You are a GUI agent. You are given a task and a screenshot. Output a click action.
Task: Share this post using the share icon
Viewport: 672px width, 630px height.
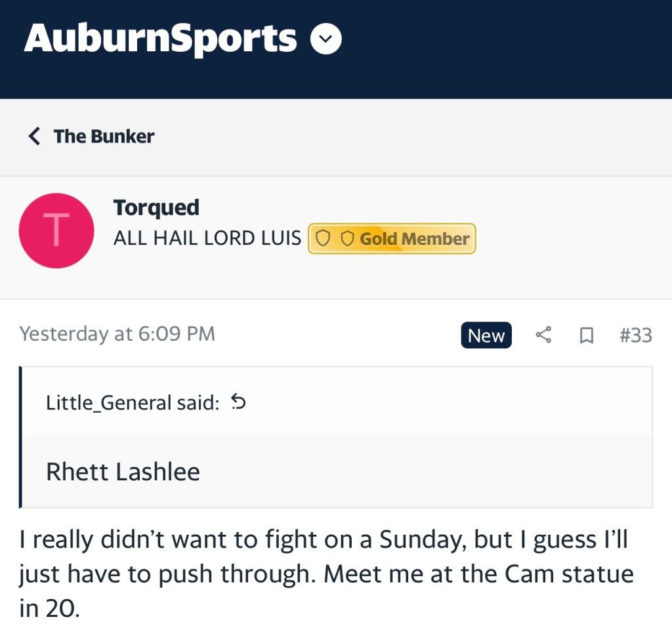point(543,335)
